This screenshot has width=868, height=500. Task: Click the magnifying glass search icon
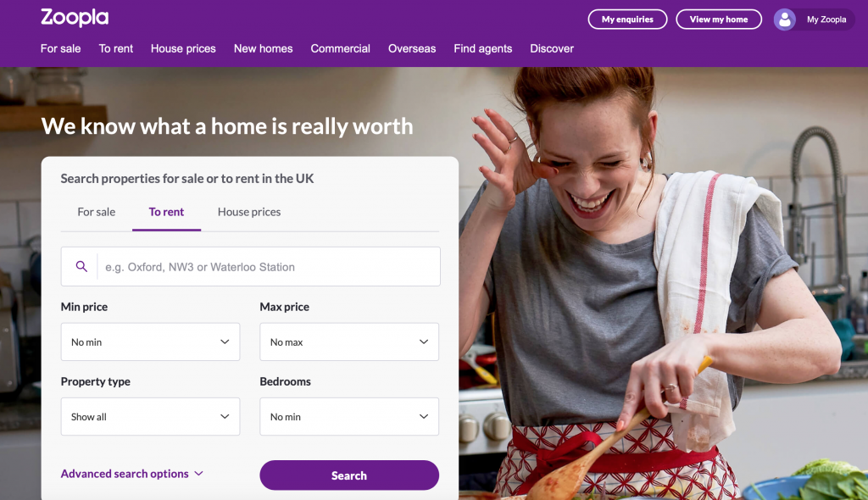point(81,266)
